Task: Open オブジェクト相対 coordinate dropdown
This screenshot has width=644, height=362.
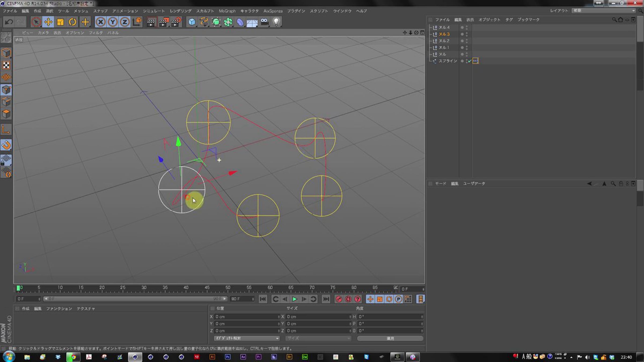Action: 246,338
